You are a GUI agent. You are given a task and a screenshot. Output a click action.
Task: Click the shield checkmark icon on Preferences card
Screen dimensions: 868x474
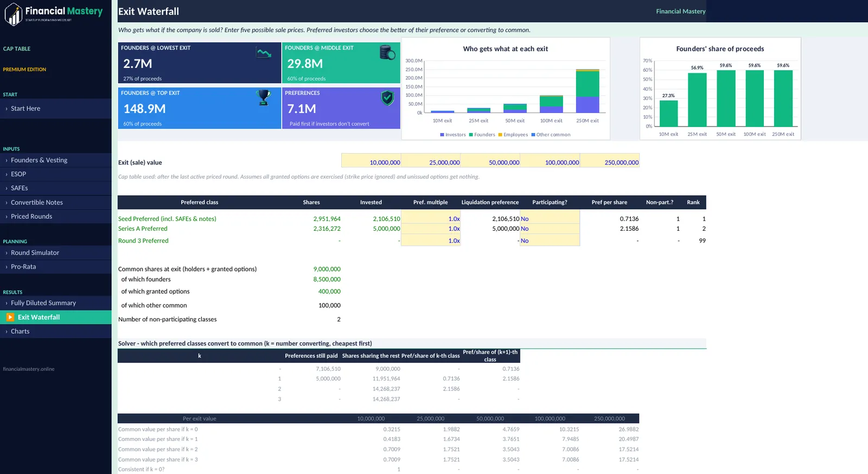pyautogui.click(x=387, y=98)
